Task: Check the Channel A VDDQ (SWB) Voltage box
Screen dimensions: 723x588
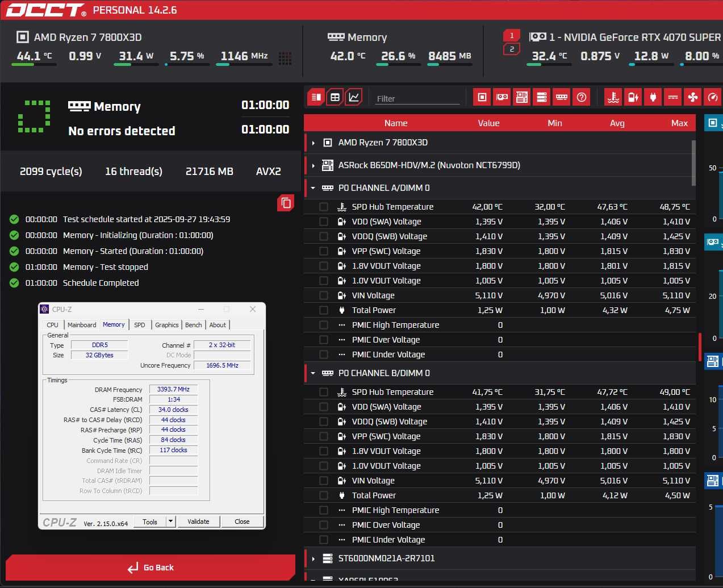Action: click(x=324, y=236)
